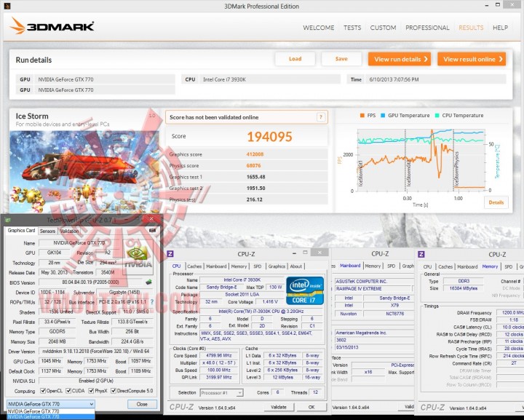This screenshot has height=420, width=524.
Task: Click the Ice Storm benchmark thumbnail image
Action: (84, 171)
